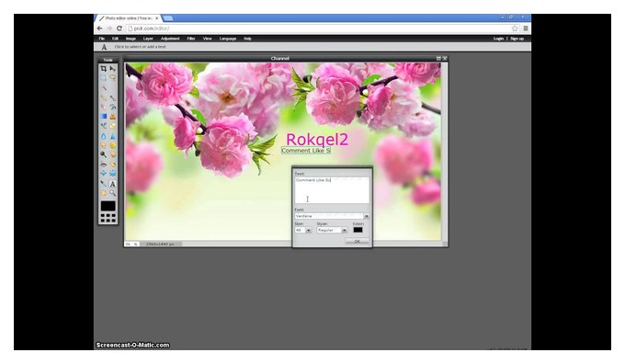625x364 pixels.
Task: Select the Lasso tool
Action: click(113, 78)
